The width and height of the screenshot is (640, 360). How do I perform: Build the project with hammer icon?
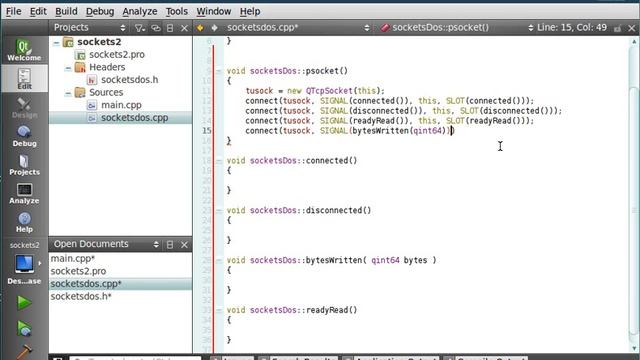[24, 352]
